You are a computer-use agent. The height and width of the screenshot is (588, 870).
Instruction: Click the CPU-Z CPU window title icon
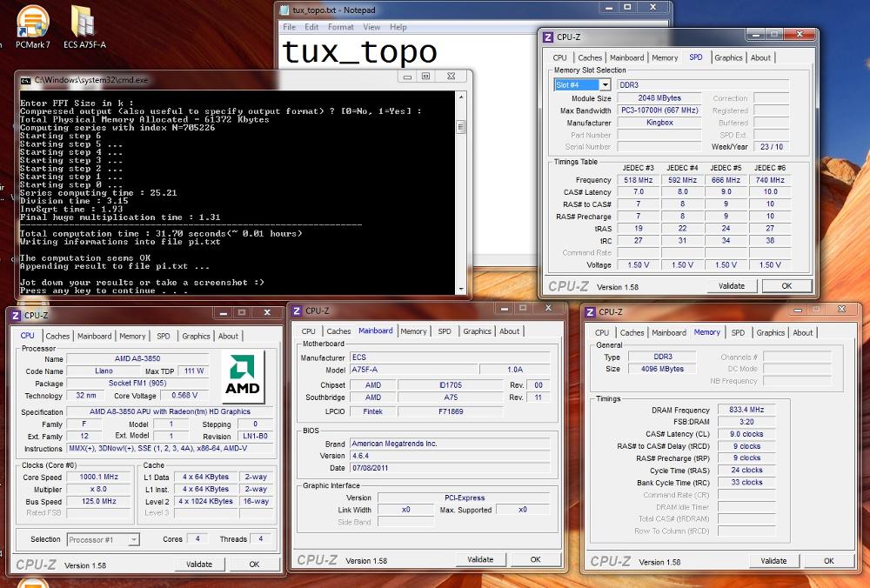pos(16,316)
